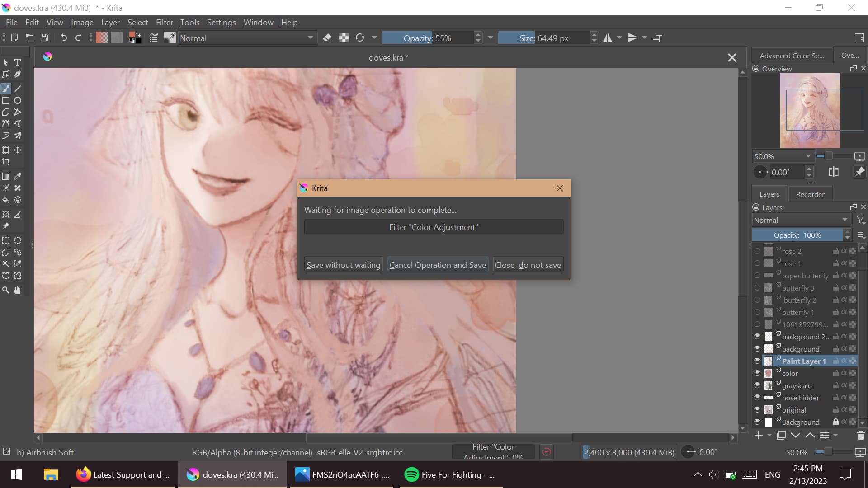868x488 pixels.
Task: Click Save without waiting in the dialog
Action: 343,264
